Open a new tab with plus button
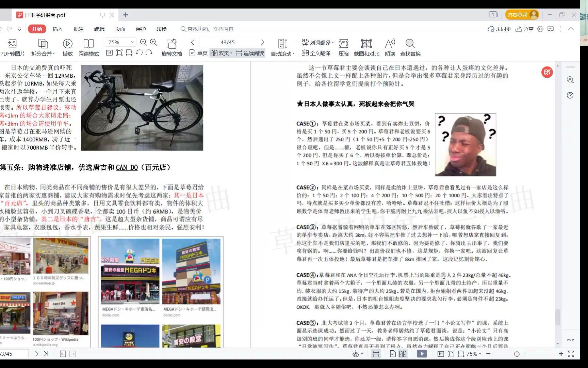The width and height of the screenshot is (588, 368). 126,15
